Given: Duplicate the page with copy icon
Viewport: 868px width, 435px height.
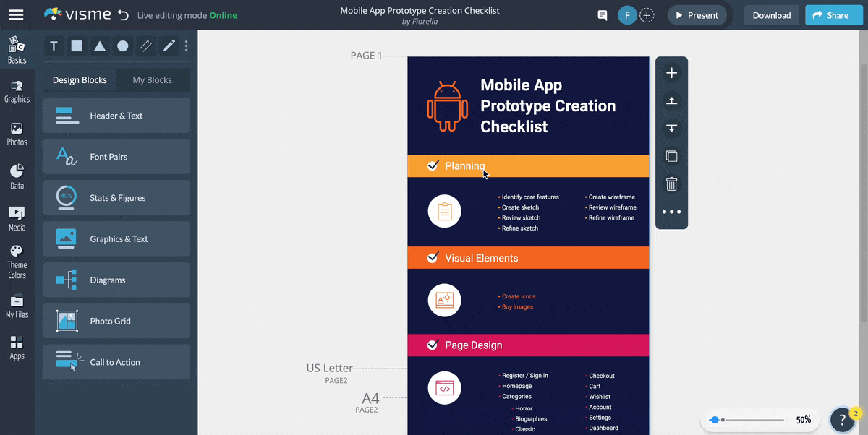Looking at the screenshot, I should coord(671,156).
